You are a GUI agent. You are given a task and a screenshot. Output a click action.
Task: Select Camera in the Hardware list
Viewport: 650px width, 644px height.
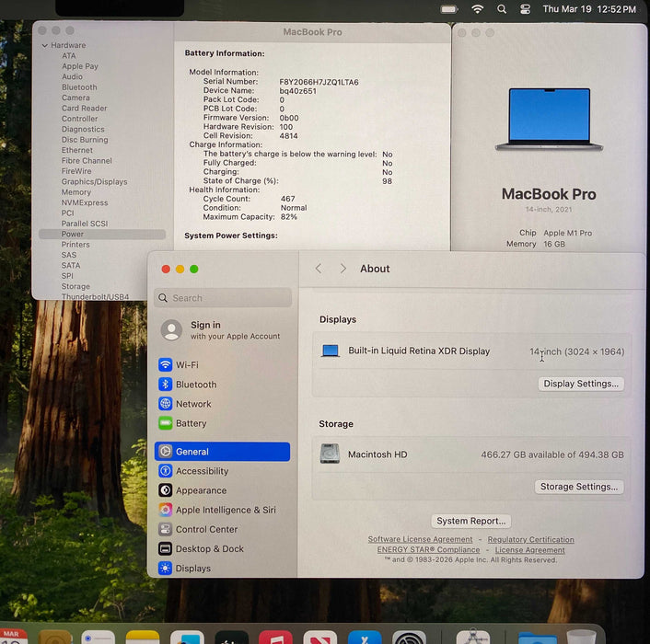coord(75,98)
